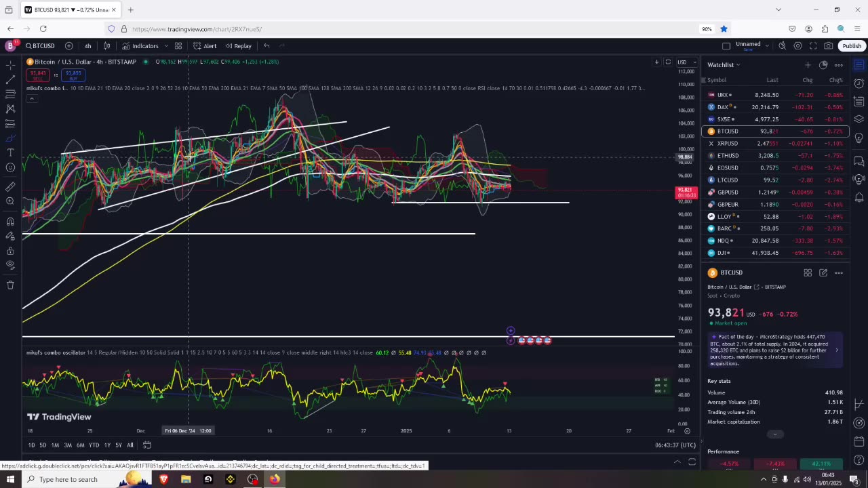The width and height of the screenshot is (868, 488).
Task: Select the All time range
Action: tap(130, 445)
